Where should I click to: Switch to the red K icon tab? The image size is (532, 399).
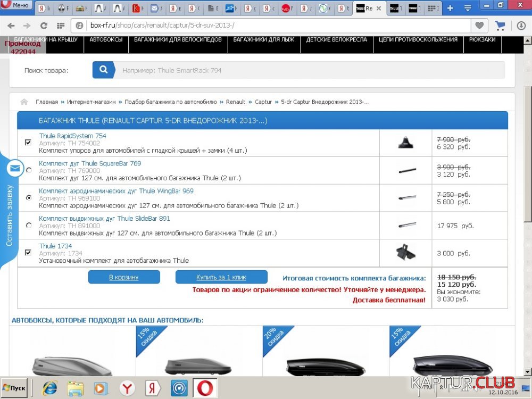coord(136,9)
